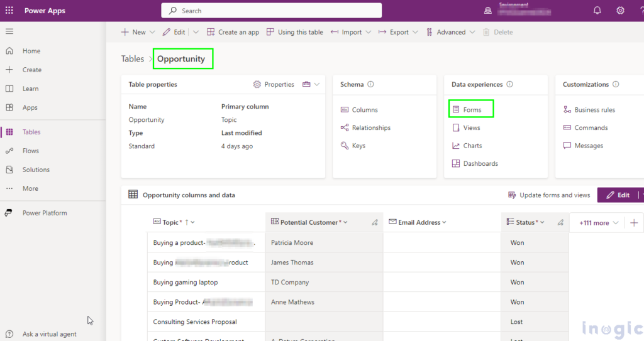Click Update forms and views
644x341 pixels.
pyautogui.click(x=549, y=195)
